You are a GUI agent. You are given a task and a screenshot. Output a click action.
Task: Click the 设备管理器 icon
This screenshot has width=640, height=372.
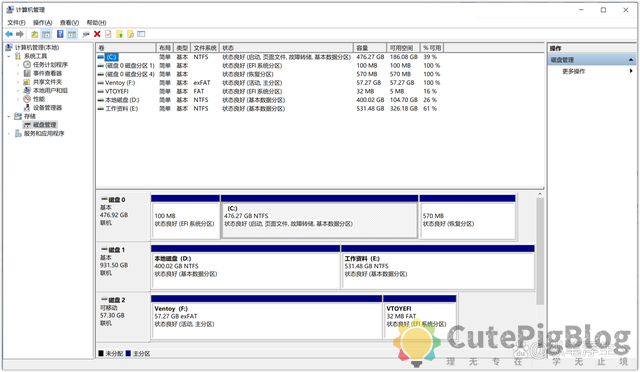tap(27, 108)
